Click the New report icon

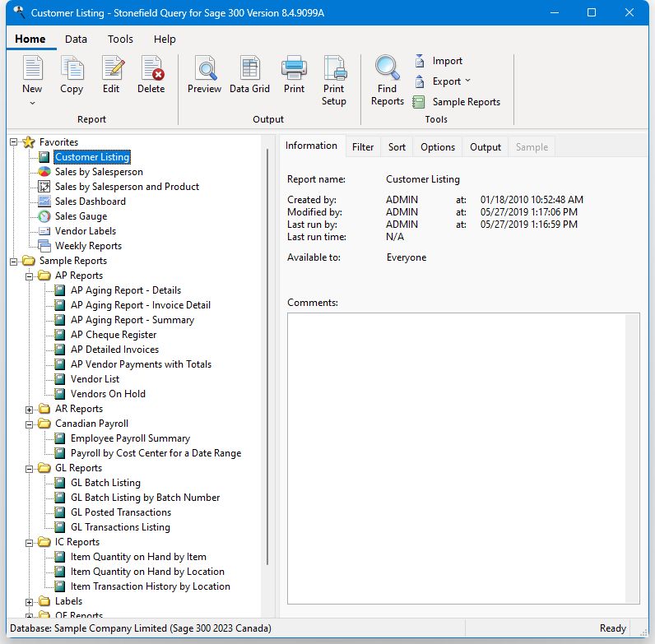(32, 67)
